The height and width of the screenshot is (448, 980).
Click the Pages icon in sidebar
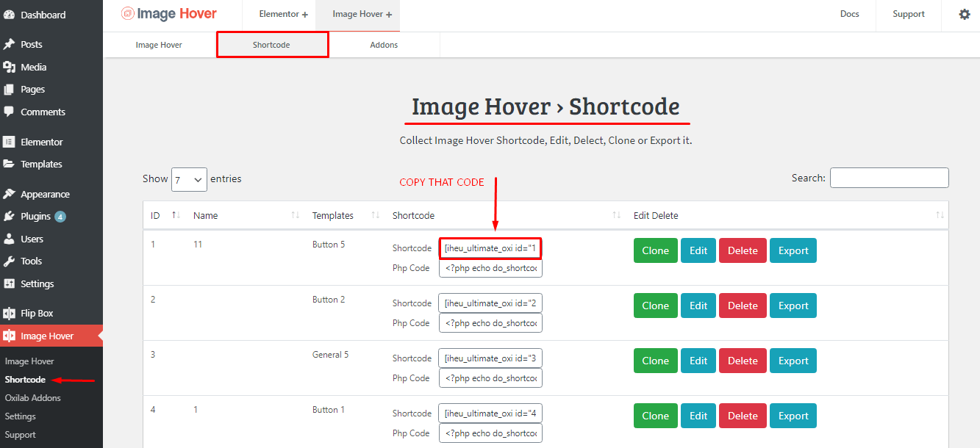pos(9,89)
